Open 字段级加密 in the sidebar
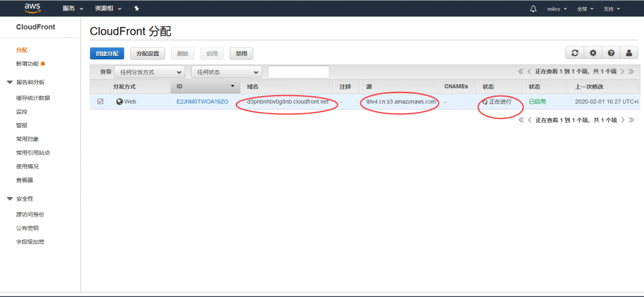The height and width of the screenshot is (297, 644). click(x=30, y=242)
